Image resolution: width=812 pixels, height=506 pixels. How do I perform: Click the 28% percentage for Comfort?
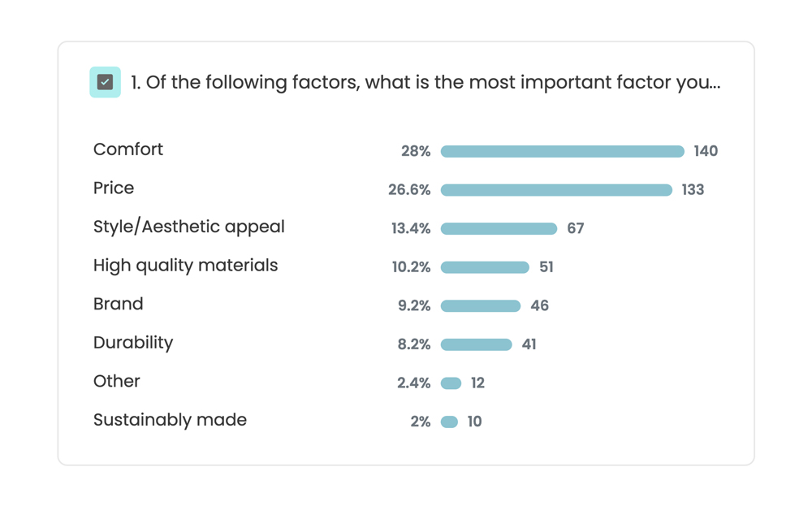(416, 151)
